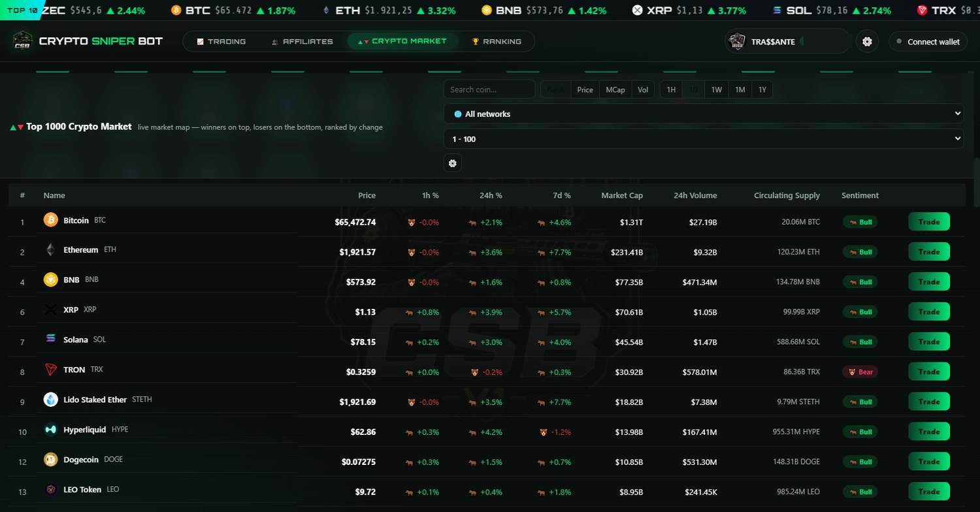980x512 pixels.
Task: Click the Bitcoin row Trade button
Action: point(928,222)
